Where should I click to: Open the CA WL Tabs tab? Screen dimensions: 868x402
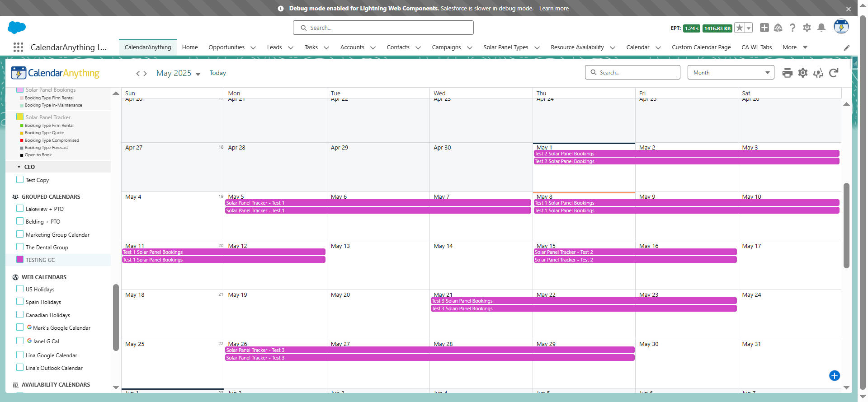click(x=757, y=47)
